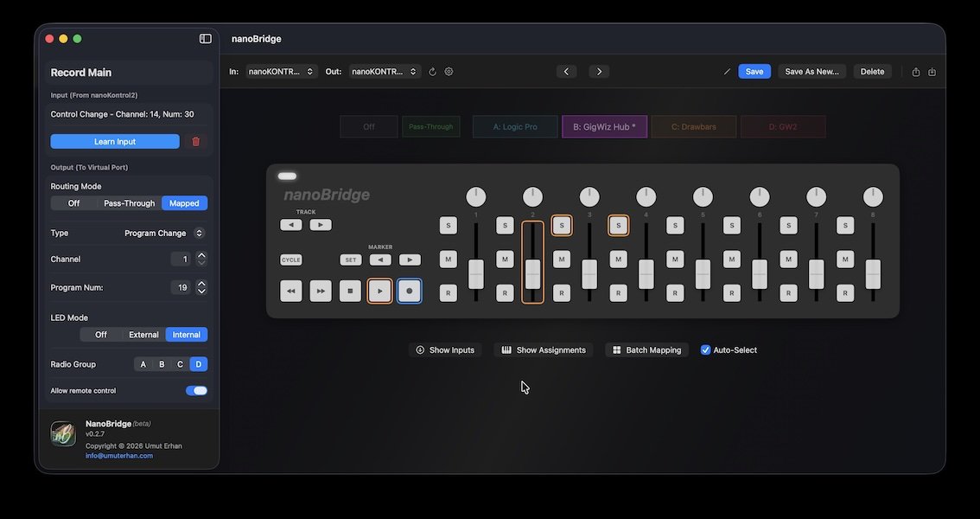Select the D: GW2 tab
Image resolution: width=980 pixels, height=519 pixels.
[783, 127]
